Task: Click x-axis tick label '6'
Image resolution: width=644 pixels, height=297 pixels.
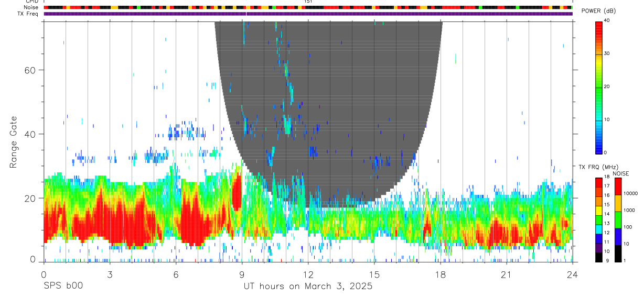Action: (x=176, y=274)
